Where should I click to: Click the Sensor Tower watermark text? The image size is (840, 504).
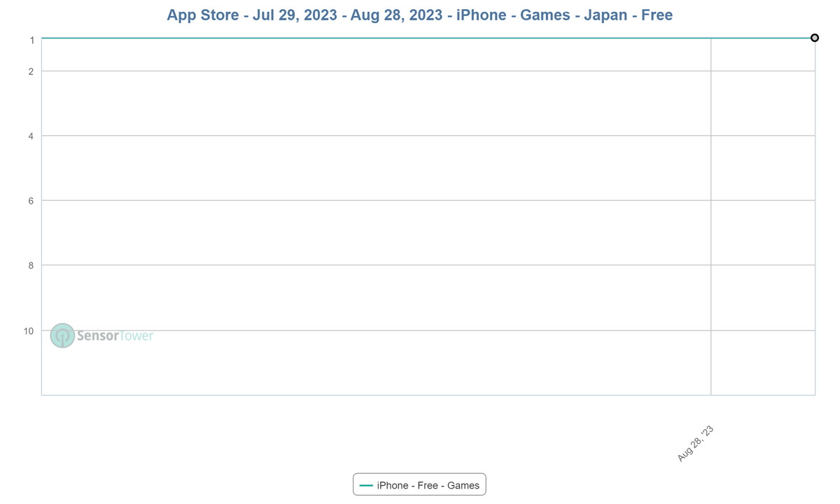click(x=115, y=336)
